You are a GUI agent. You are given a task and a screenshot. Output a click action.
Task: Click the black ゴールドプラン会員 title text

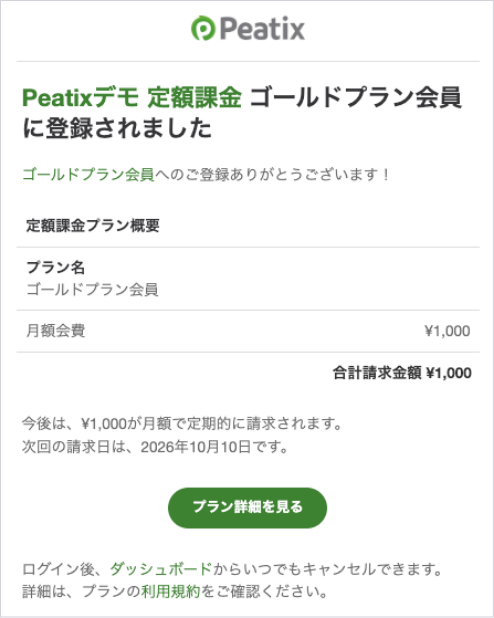(x=356, y=97)
